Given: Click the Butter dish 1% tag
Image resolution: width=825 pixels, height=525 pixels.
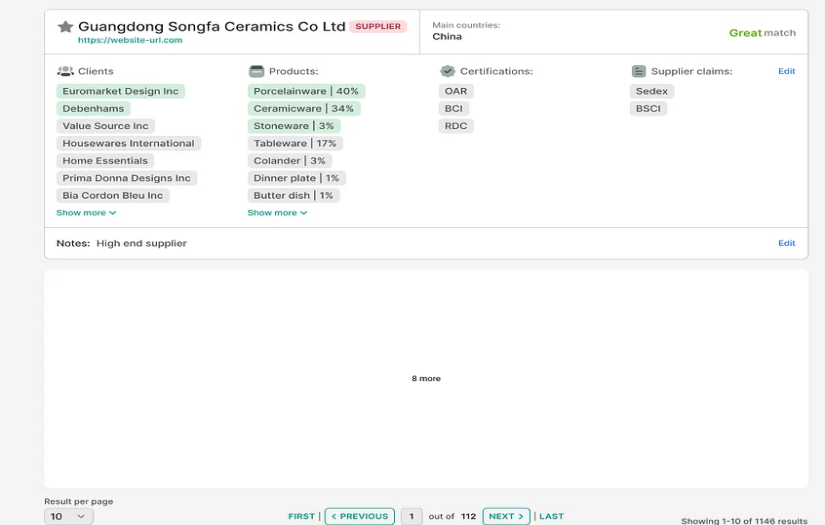Looking at the screenshot, I should point(293,195).
